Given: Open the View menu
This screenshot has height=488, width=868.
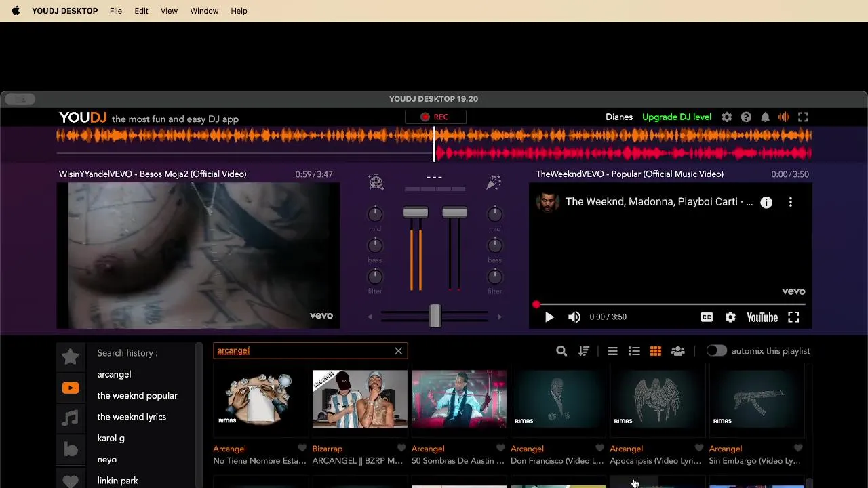Looking at the screenshot, I should [169, 11].
